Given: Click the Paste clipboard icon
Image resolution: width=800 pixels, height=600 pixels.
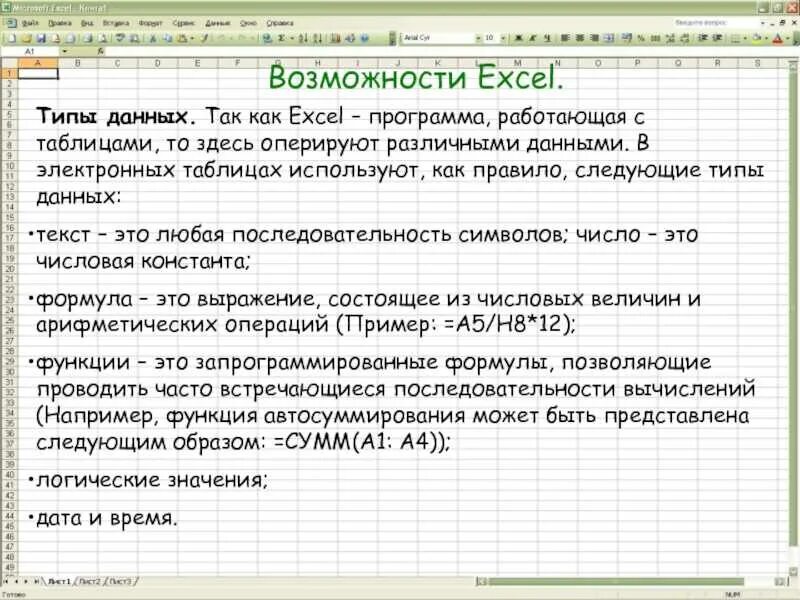Looking at the screenshot, I should (x=182, y=38).
